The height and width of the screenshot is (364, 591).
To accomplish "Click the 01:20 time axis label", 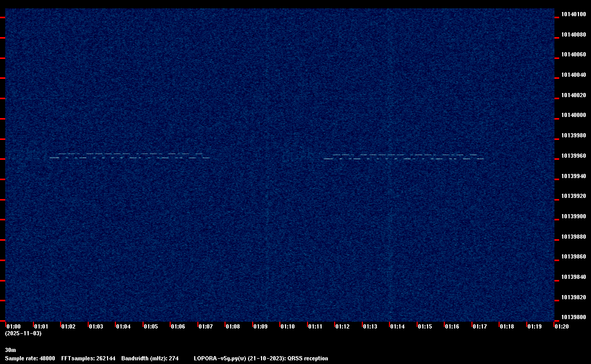I will click(x=562, y=326).
